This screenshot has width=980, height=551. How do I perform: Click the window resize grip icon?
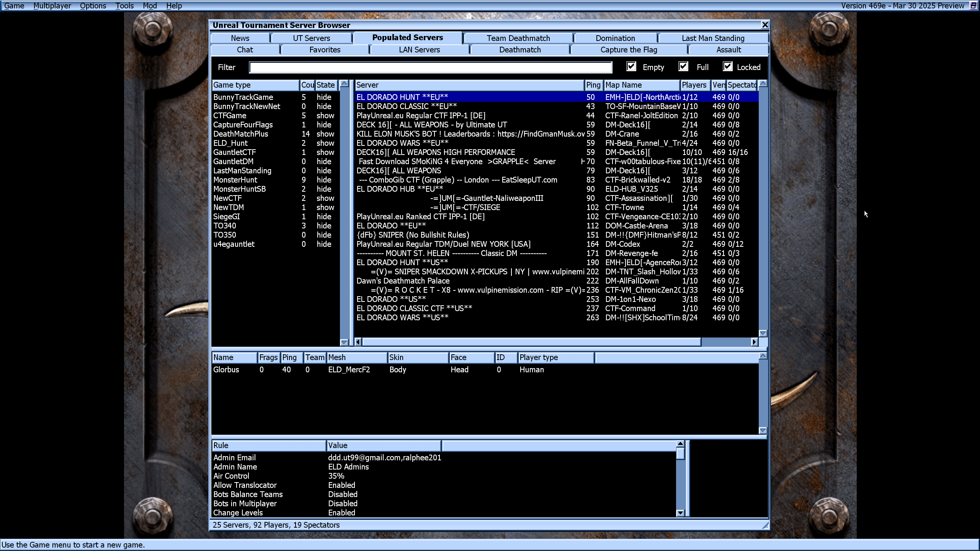point(765,525)
